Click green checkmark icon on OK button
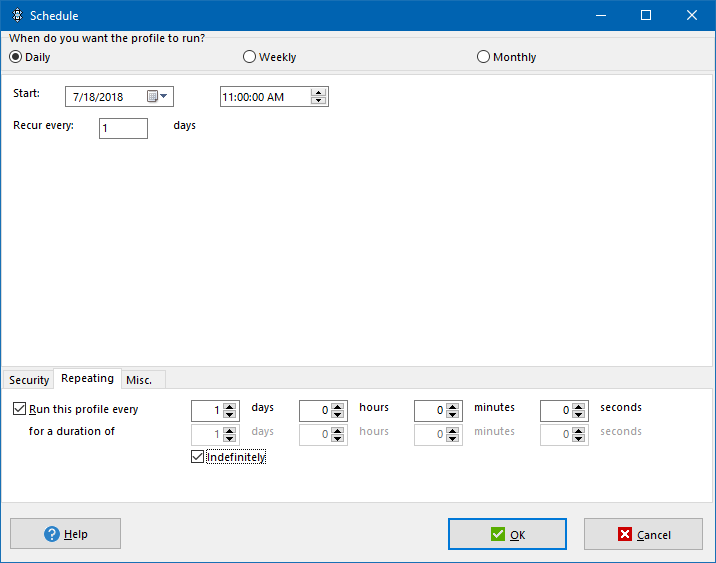Screen dimensions: 716x563 pyautogui.click(x=498, y=534)
